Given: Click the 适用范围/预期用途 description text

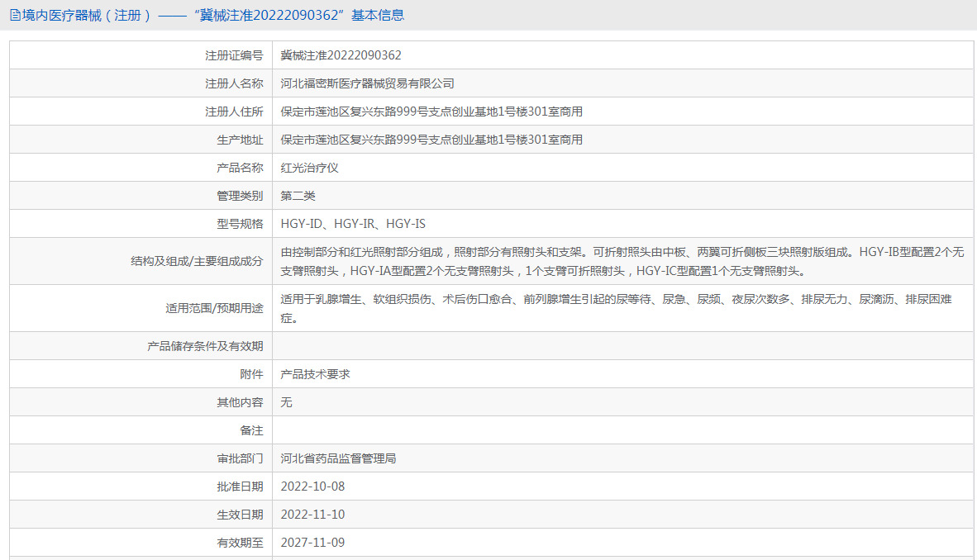Looking at the screenshot, I should (617, 308).
